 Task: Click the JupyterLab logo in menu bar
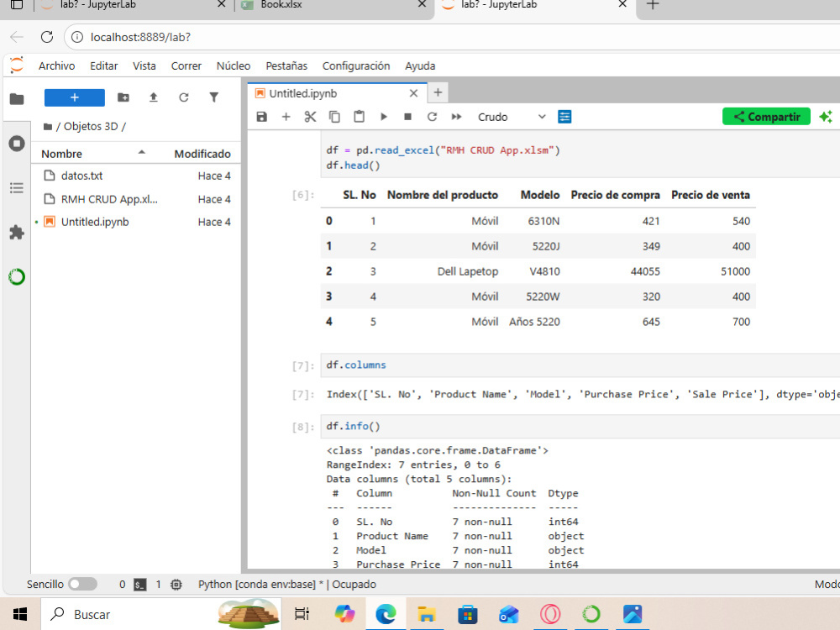click(x=17, y=66)
